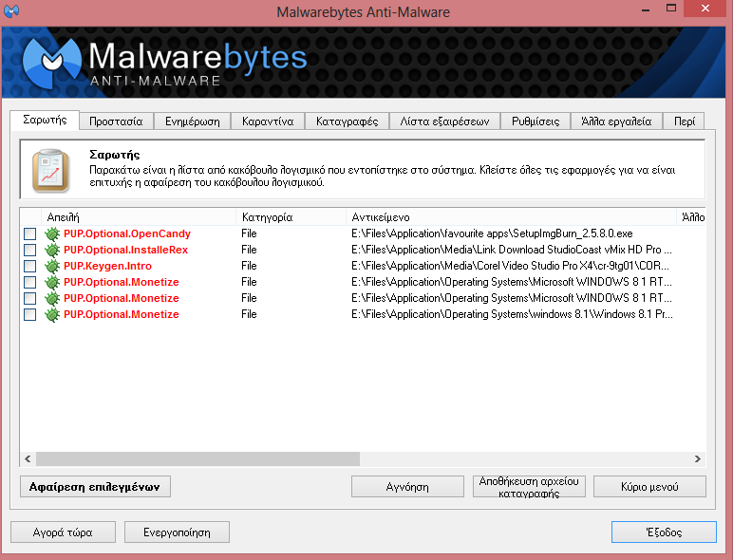Open the Λίστα εξαιρέσεων tab
733x560 pixels.
click(x=444, y=121)
